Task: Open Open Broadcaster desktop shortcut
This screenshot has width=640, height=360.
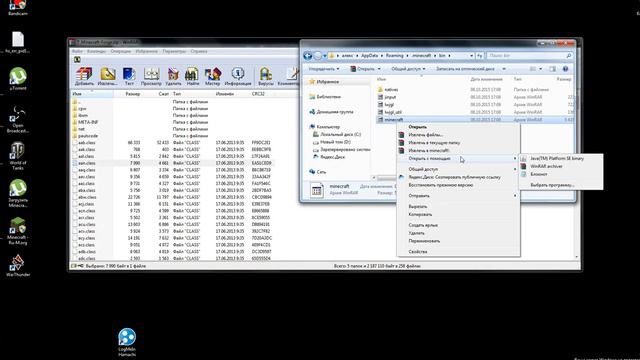Action: tap(18, 119)
